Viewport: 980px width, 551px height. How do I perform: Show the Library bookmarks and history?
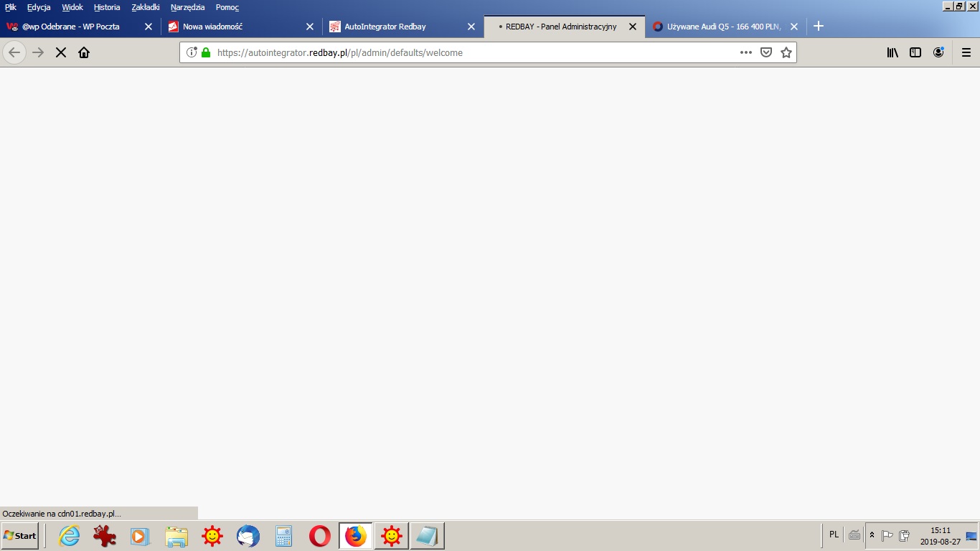coord(892,52)
